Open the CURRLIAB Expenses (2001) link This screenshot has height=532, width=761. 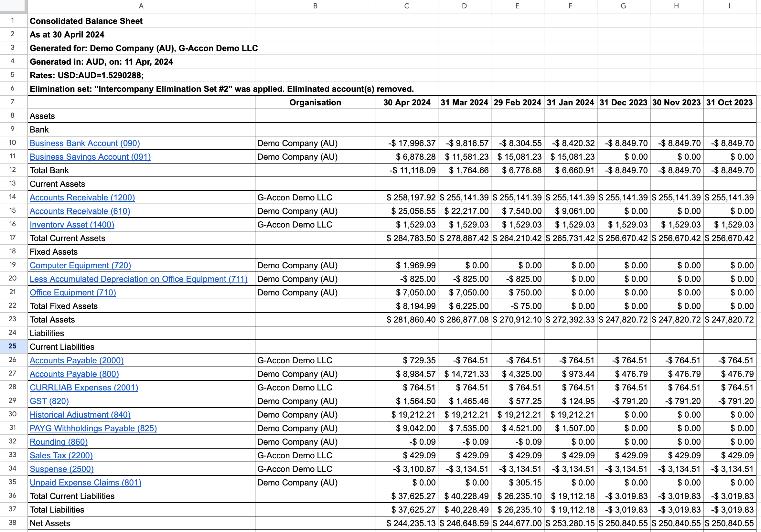click(84, 387)
